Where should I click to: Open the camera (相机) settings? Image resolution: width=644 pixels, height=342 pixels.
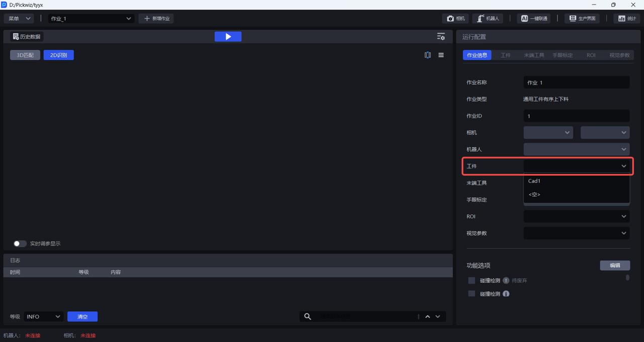pos(456,19)
